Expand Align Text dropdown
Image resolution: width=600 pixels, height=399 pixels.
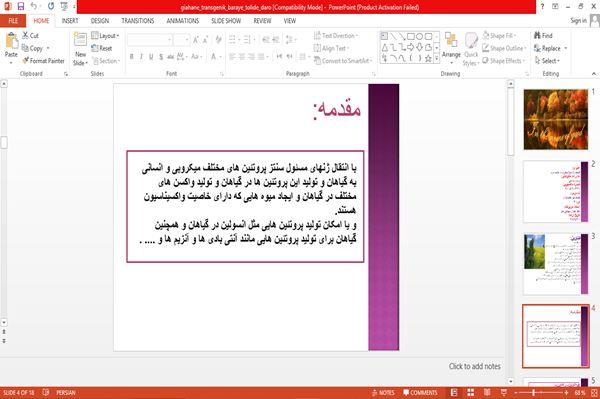pyautogui.click(x=331, y=48)
